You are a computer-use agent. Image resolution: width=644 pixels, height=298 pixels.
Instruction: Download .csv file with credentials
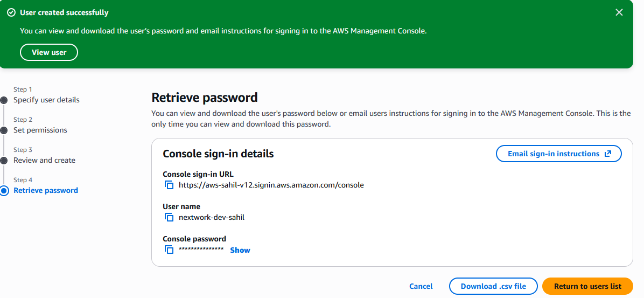(493, 286)
